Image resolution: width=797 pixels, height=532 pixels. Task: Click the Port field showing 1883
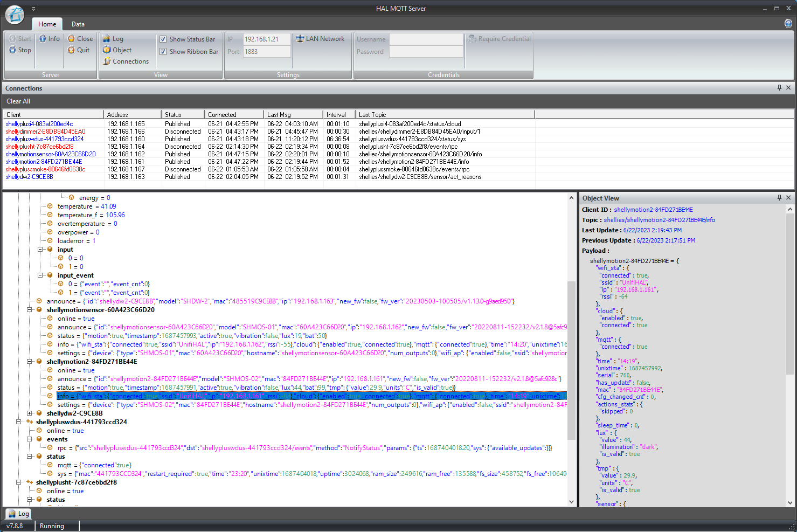point(267,52)
